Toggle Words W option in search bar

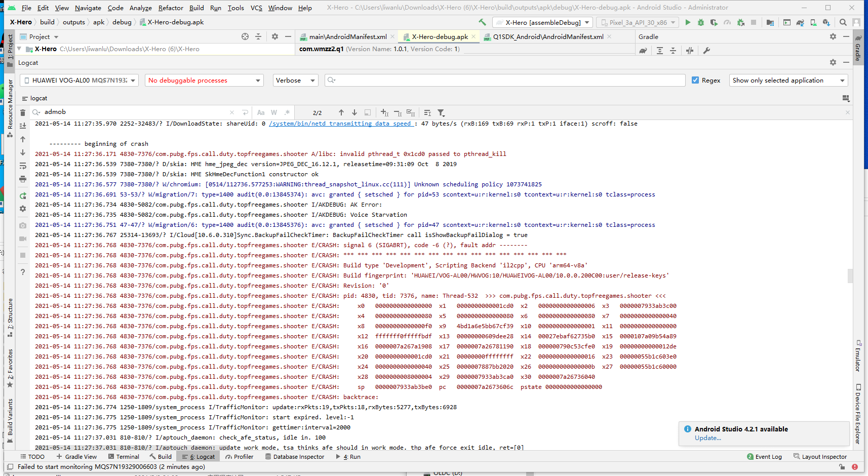point(274,112)
